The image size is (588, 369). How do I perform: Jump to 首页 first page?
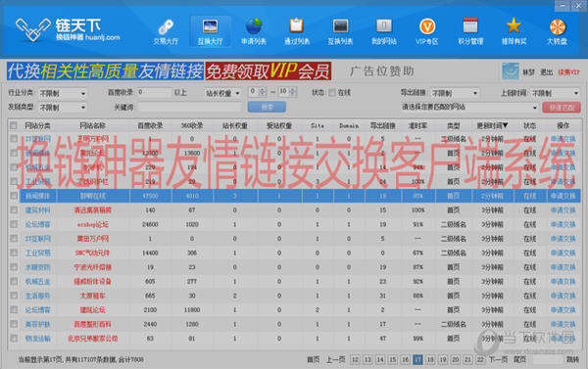[x=314, y=359]
